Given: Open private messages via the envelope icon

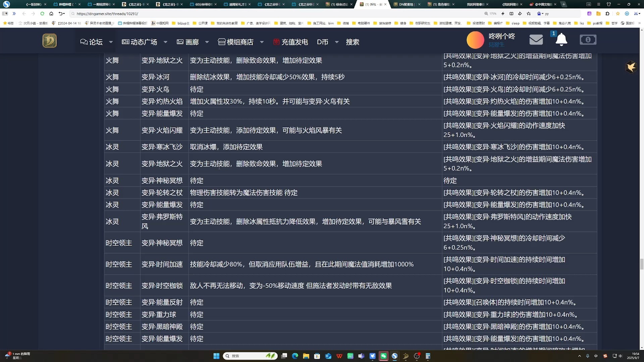Looking at the screenshot, I should click(536, 40).
